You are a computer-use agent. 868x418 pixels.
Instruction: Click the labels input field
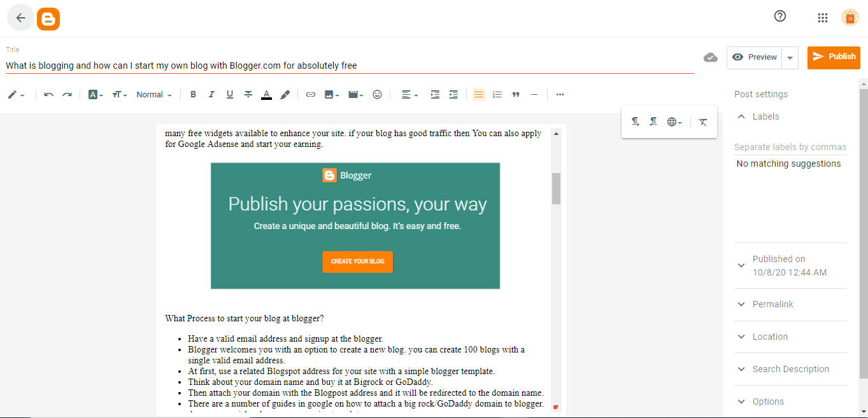(x=790, y=147)
